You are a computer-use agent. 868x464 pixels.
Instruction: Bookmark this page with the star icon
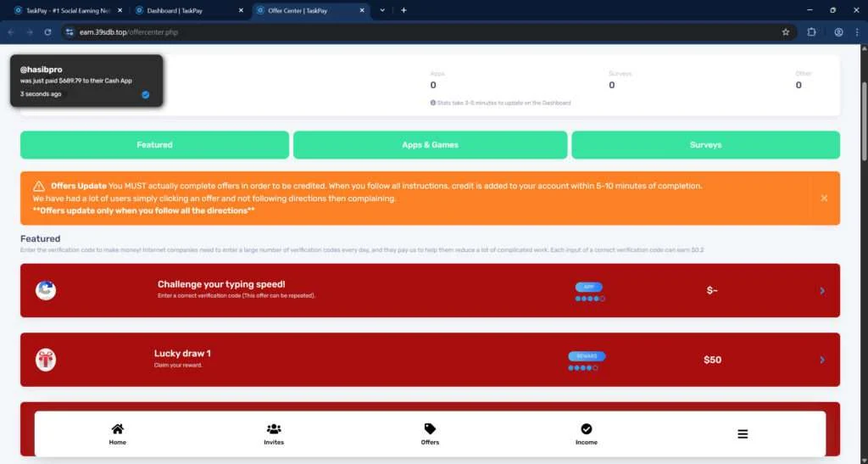(785, 32)
